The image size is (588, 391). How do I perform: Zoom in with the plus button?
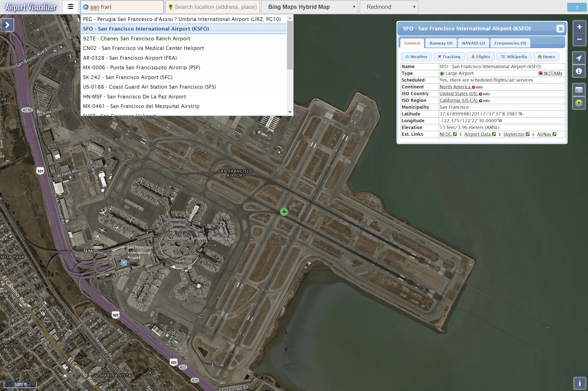click(x=579, y=27)
